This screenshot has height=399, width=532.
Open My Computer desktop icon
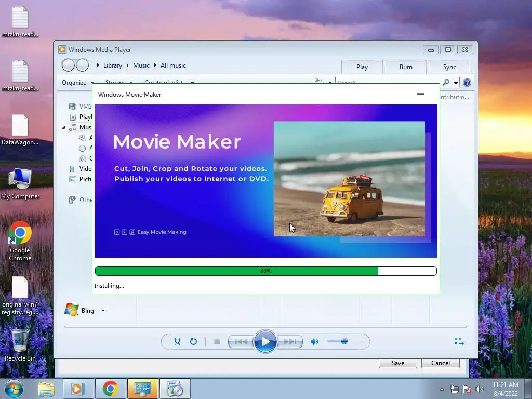[x=20, y=183]
